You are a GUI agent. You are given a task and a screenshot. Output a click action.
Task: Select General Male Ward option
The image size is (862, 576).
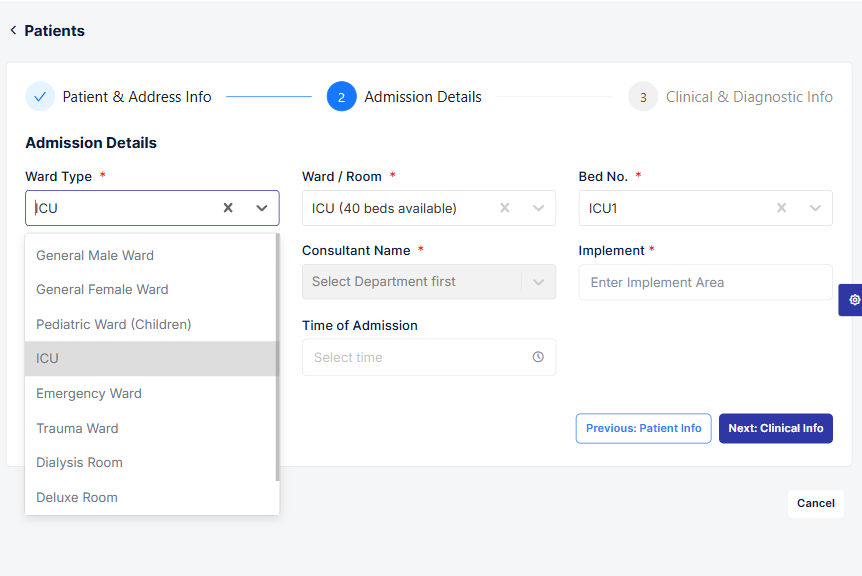(x=95, y=255)
